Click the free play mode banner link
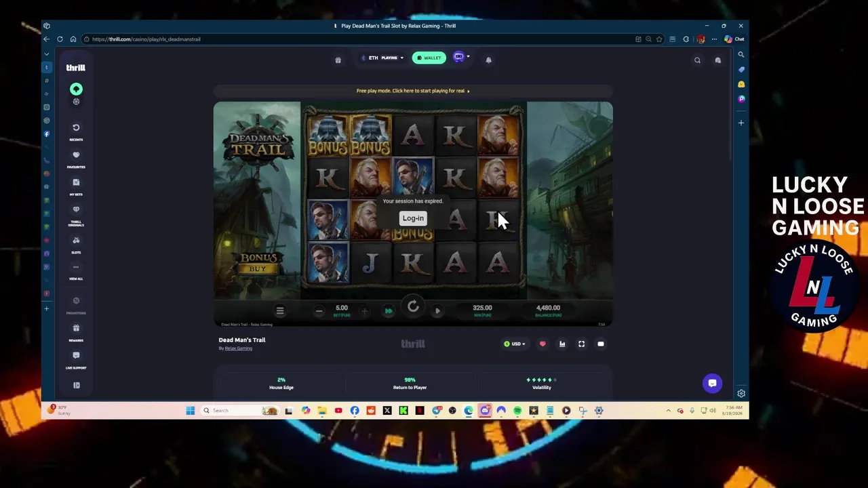868x488 pixels. click(x=413, y=91)
